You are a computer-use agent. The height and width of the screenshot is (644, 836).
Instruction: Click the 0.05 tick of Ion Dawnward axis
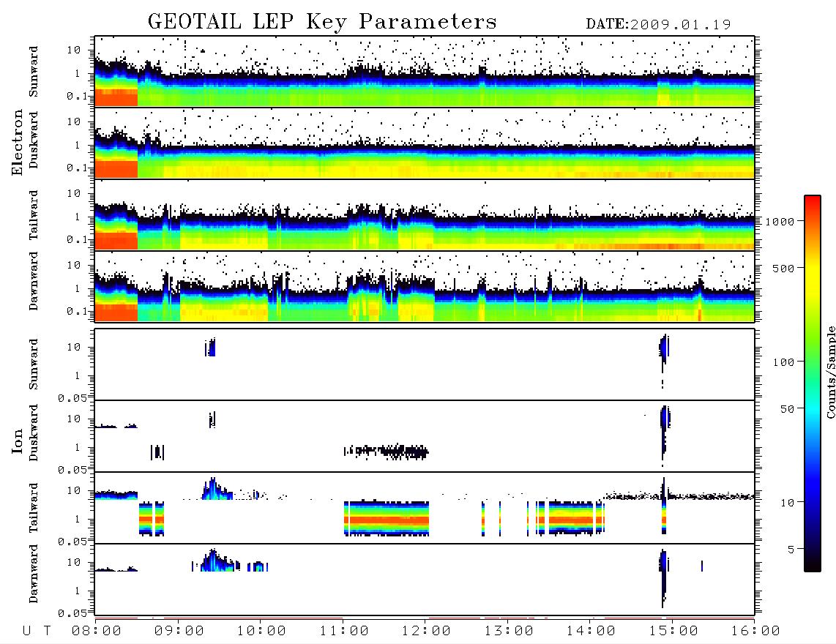coord(72,613)
